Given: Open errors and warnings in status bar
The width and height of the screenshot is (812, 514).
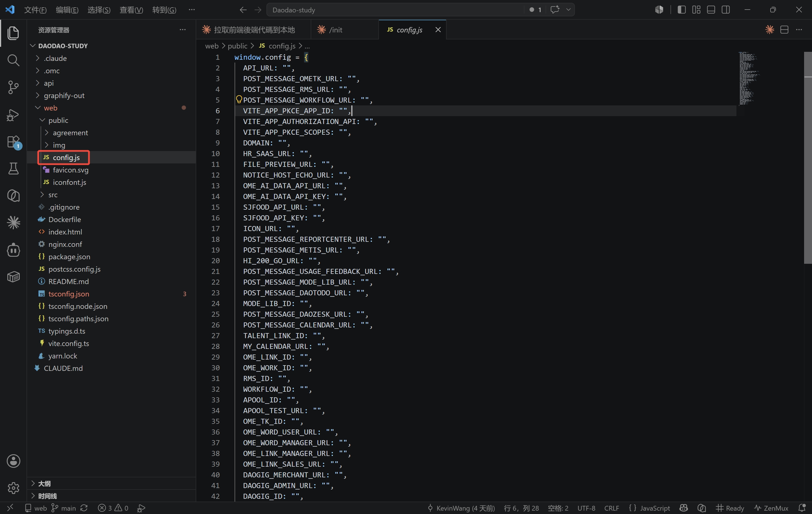Looking at the screenshot, I should tap(113, 508).
